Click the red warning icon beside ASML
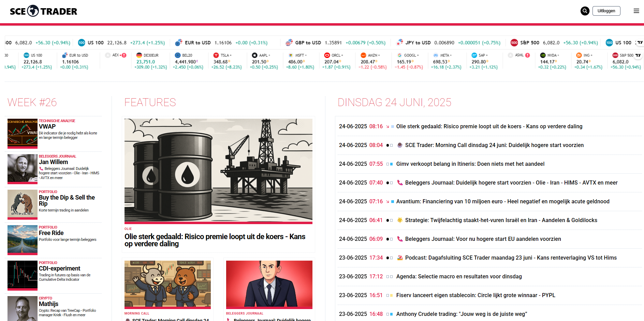 (528, 55)
